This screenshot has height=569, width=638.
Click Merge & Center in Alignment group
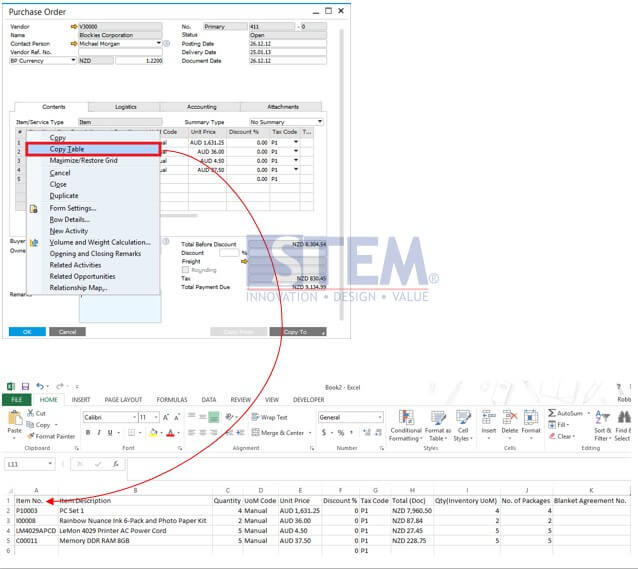pos(278,433)
